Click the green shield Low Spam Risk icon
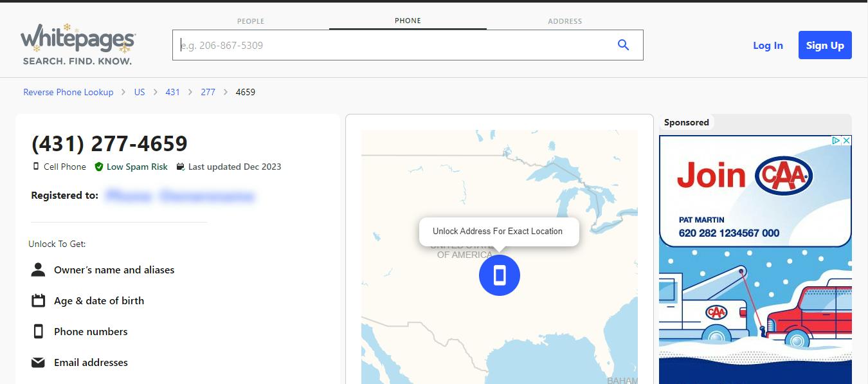Screen dimensions: 868x384 (99, 167)
